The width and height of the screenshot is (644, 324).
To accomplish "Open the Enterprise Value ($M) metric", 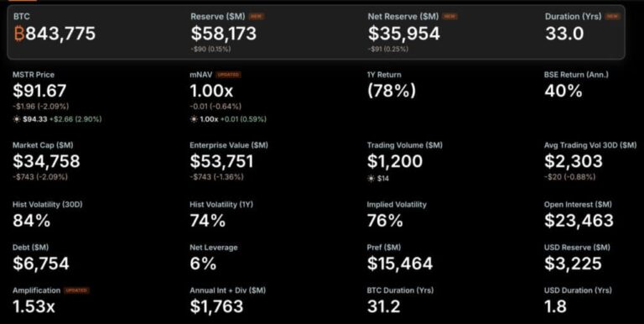I will point(229,161).
